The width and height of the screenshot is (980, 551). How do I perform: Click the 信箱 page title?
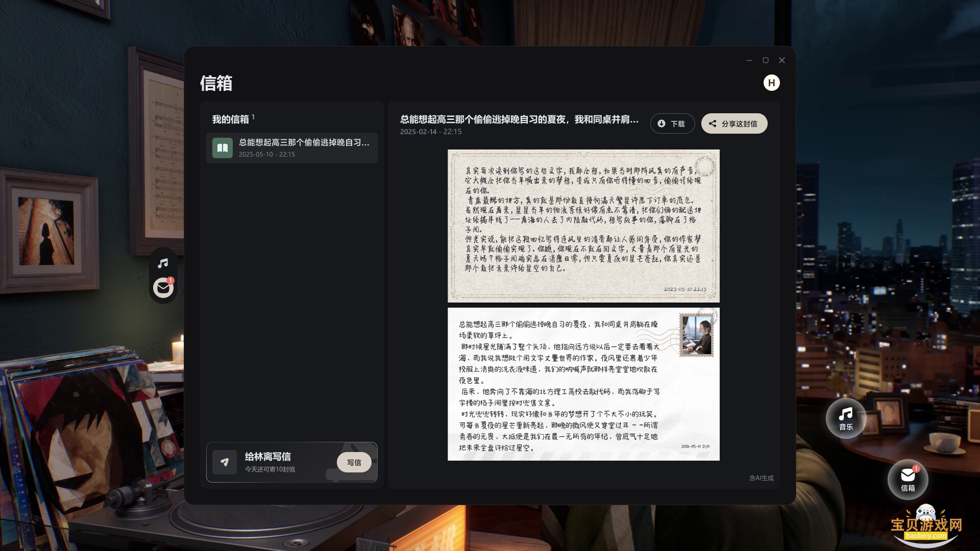tap(216, 83)
